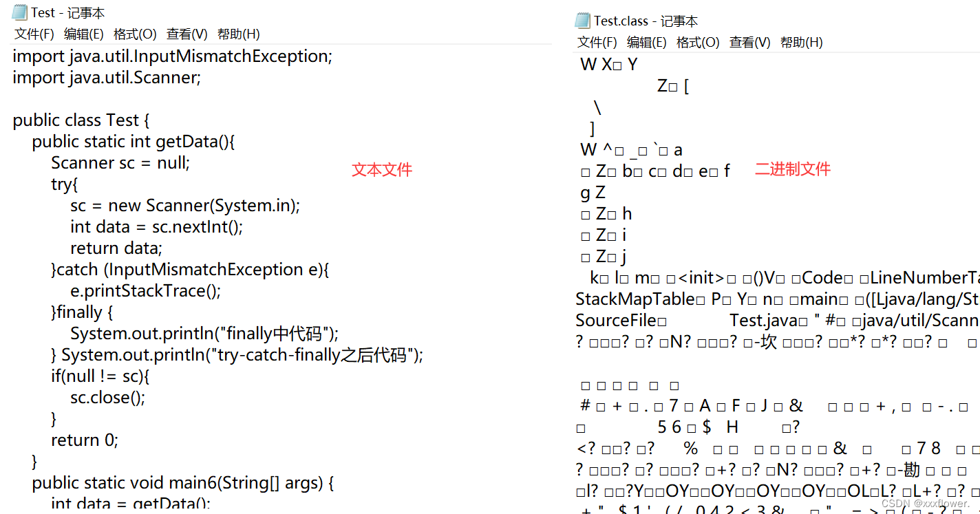This screenshot has height=514, width=980.
Task: Click the '}finally {' line
Action: (82, 312)
